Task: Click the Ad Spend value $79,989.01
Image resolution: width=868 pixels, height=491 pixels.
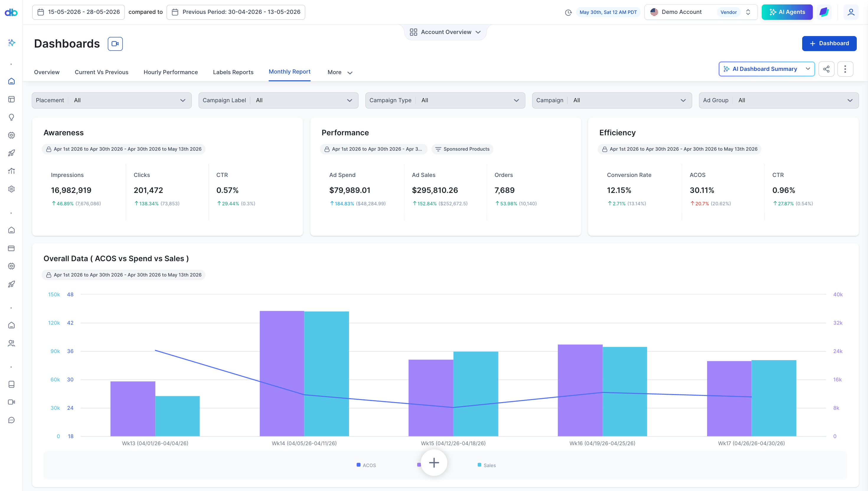Action: (350, 190)
